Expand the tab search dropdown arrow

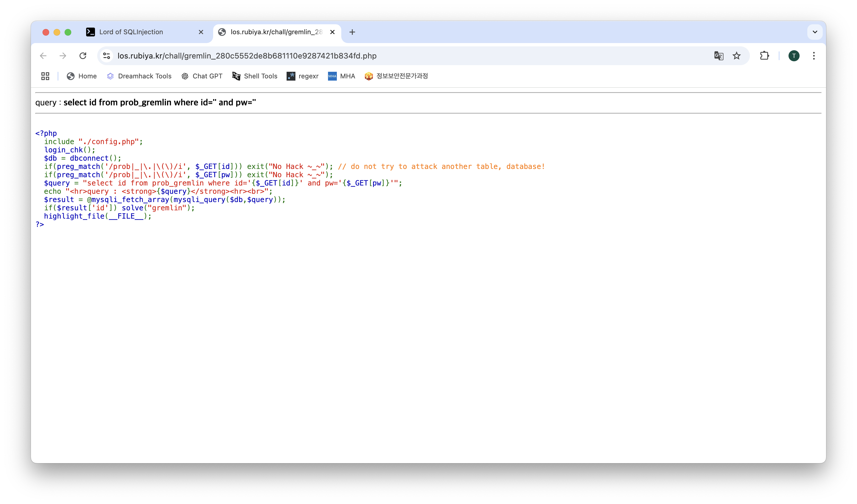pyautogui.click(x=815, y=32)
